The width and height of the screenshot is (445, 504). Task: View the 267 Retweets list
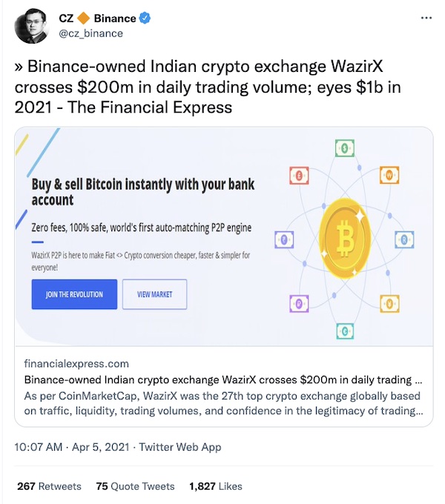tap(49, 486)
